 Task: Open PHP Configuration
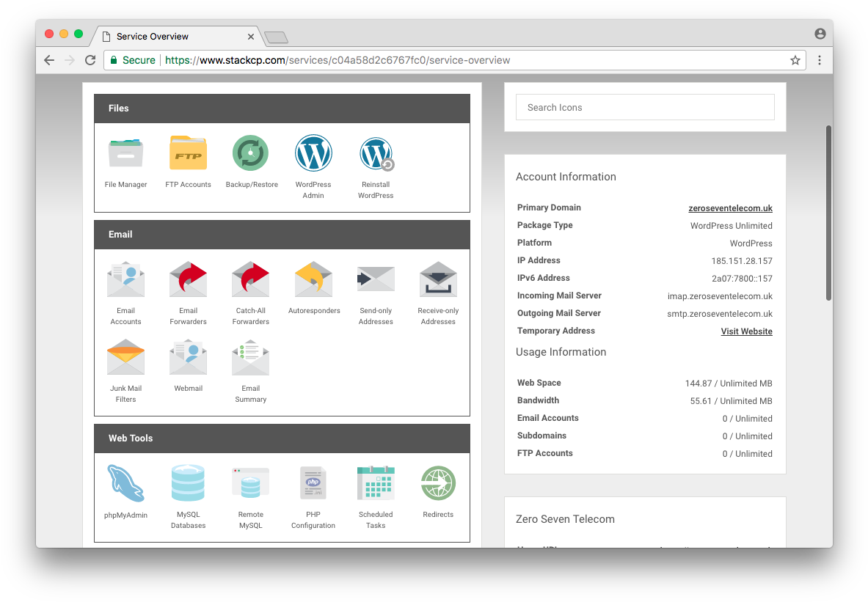tap(313, 483)
